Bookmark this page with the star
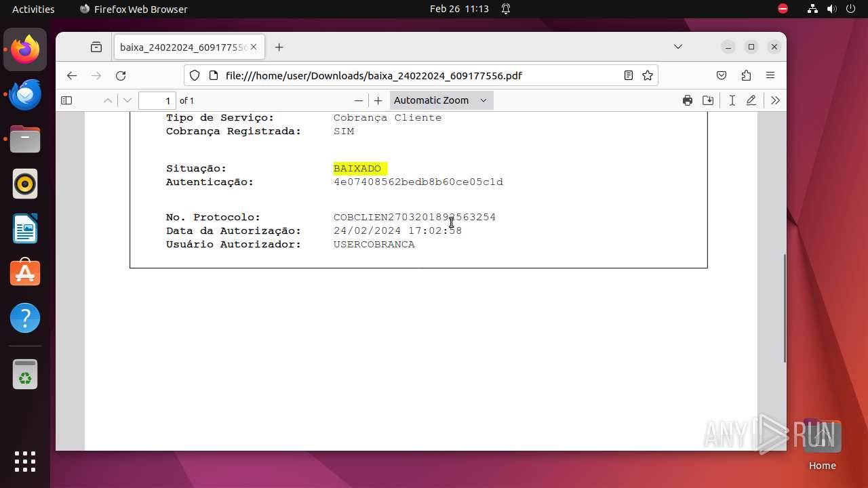The image size is (868, 488). tap(648, 75)
